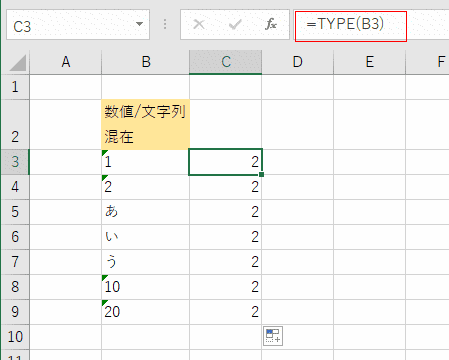The image size is (449, 360).
Task: Click the green error indicator in cell B3
Action: [x=105, y=153]
